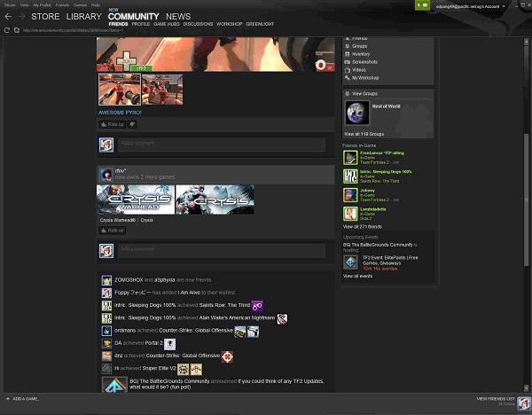Open the AWESOME PYRO! link

pyautogui.click(x=120, y=113)
